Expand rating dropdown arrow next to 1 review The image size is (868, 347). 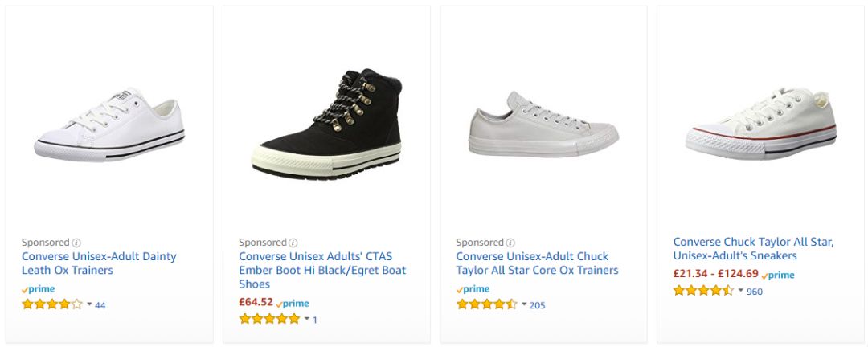pos(307,319)
